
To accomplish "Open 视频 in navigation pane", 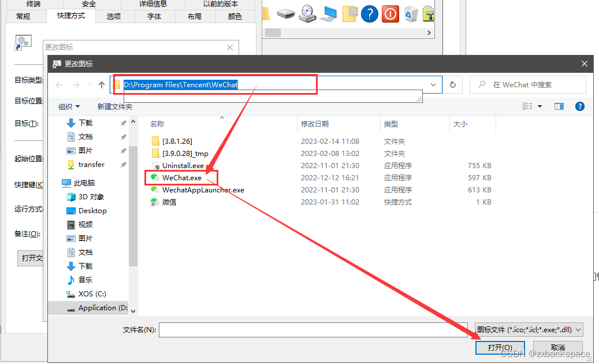I will [85, 225].
